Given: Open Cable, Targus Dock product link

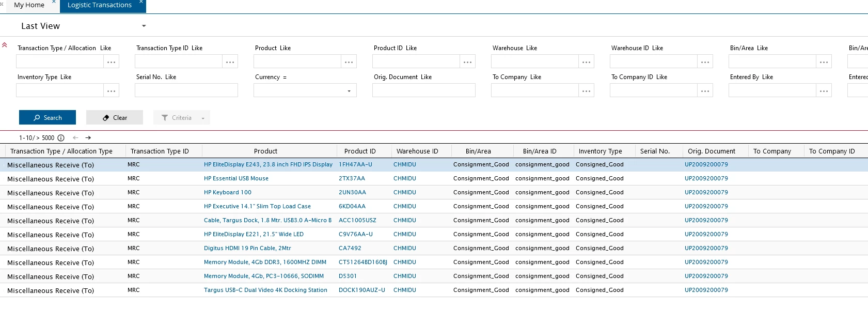Looking at the screenshot, I should (267, 220).
